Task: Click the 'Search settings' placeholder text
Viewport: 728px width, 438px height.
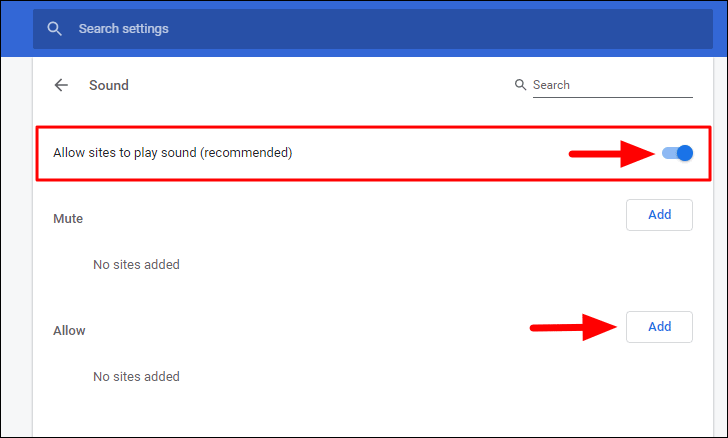Action: point(123,29)
